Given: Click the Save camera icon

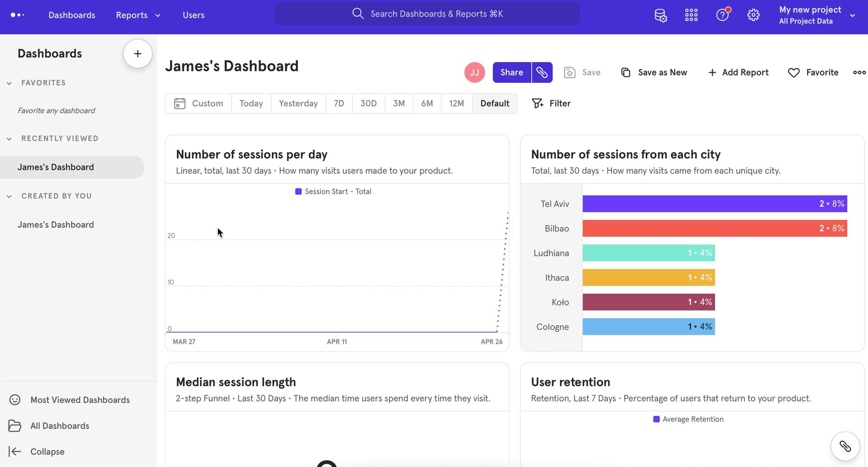Looking at the screenshot, I should tap(570, 72).
